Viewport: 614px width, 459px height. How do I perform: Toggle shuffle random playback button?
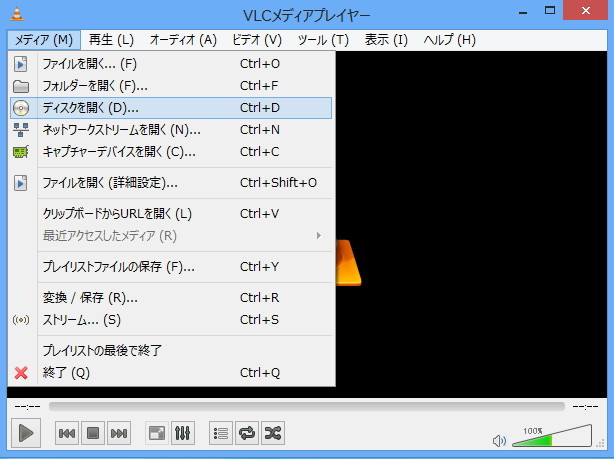click(273, 433)
